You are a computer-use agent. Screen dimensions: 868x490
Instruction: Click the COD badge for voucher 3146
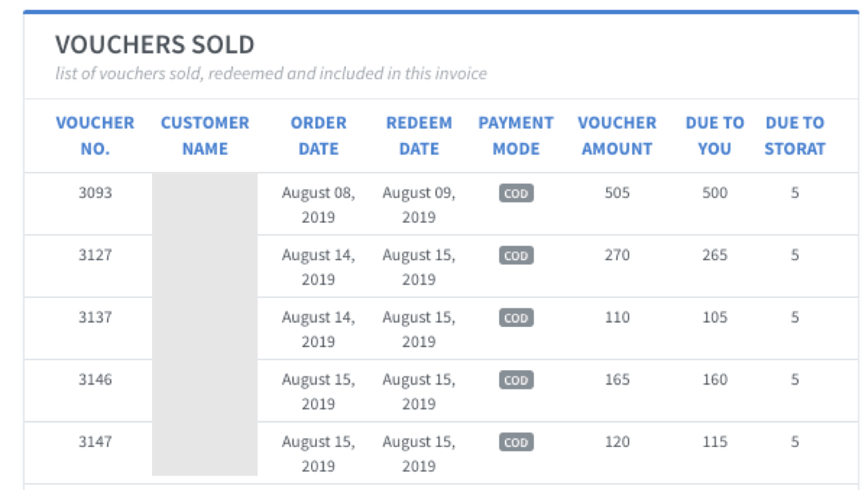click(x=516, y=380)
